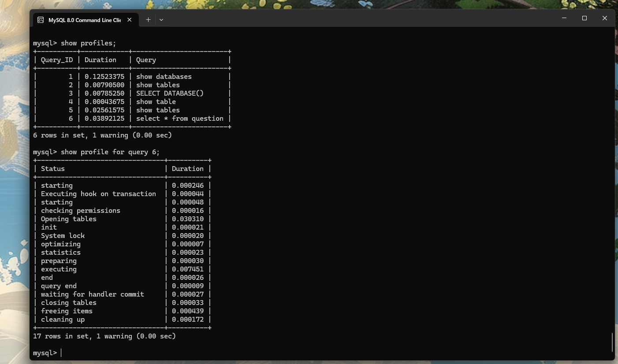618x364 pixels.
Task: Click the 'query end' status row
Action: click(59, 286)
